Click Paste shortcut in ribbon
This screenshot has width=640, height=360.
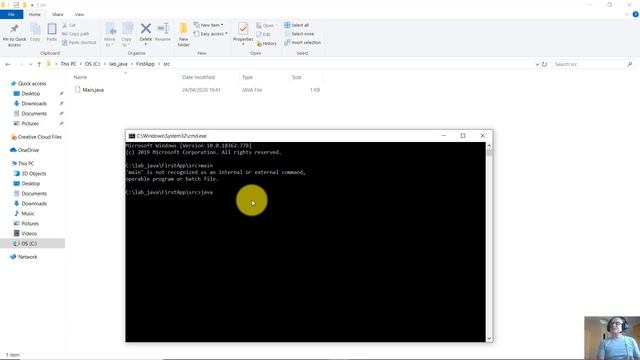pyautogui.click(x=79, y=42)
